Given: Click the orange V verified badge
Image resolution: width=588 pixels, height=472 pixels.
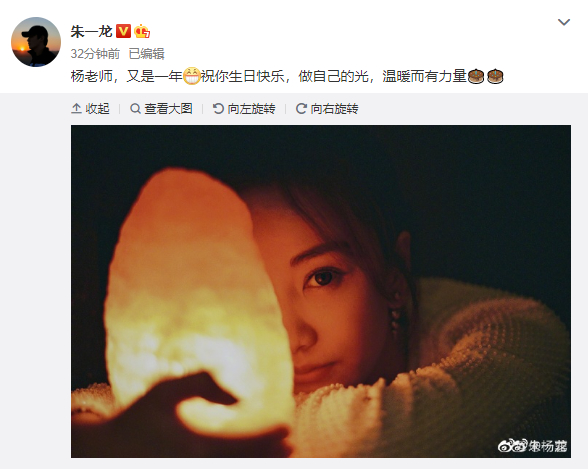Looking at the screenshot, I should point(123,31).
